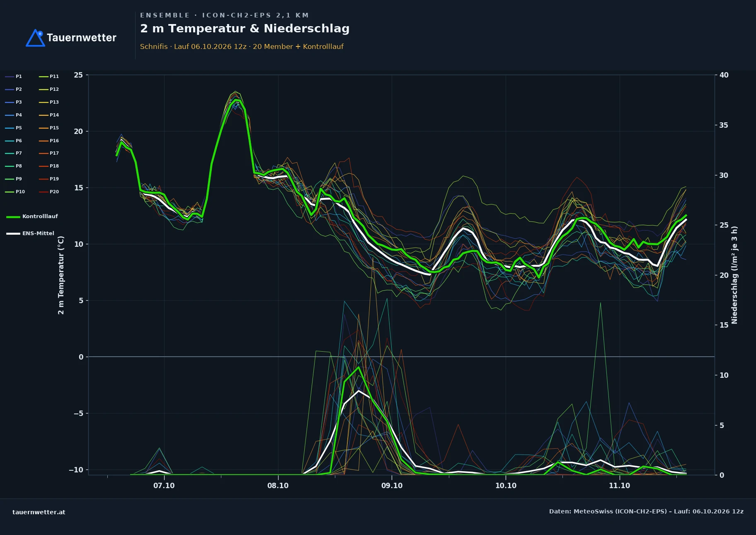Toggle the P1 legend entry
This screenshot has width=756, height=535.
click(14, 76)
